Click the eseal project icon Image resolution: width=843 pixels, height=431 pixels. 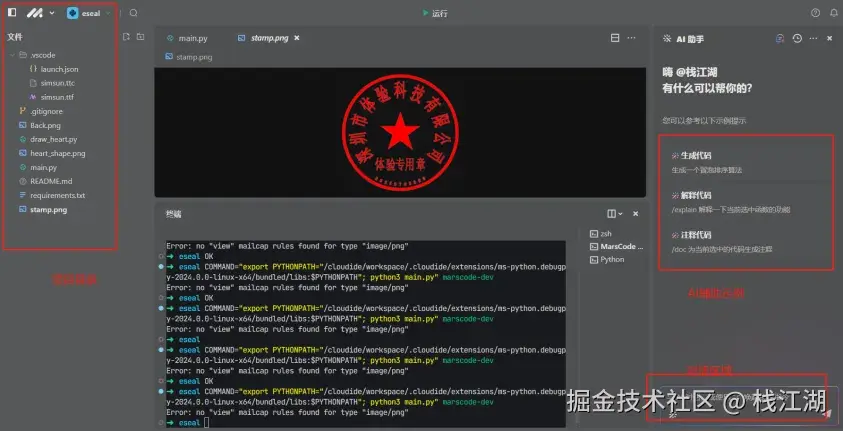pos(73,13)
